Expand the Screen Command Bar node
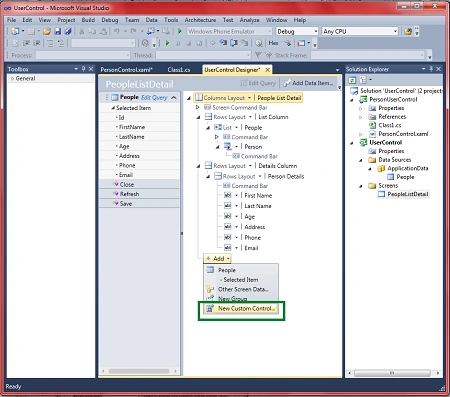The width and height of the screenshot is (450, 397). 197,107
